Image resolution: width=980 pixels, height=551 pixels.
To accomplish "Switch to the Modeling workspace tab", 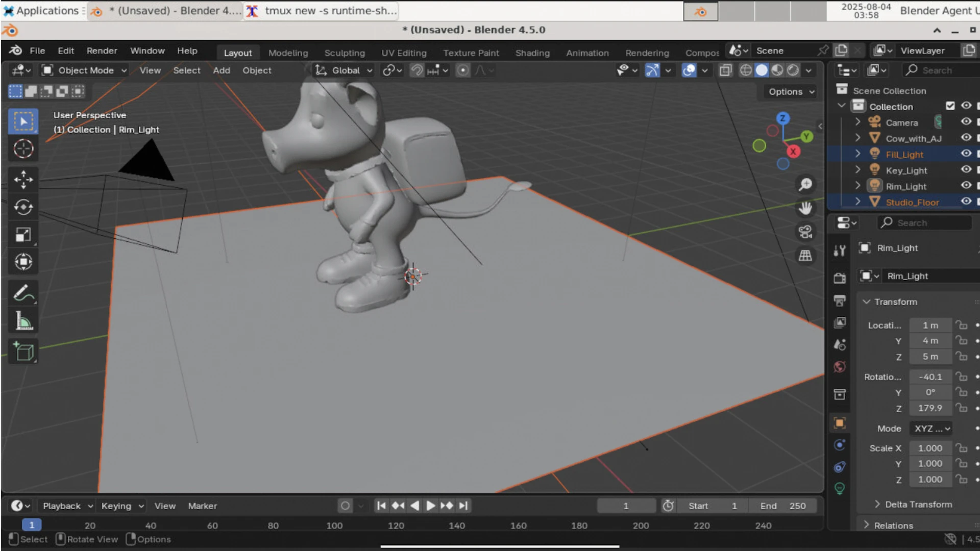I will (288, 53).
